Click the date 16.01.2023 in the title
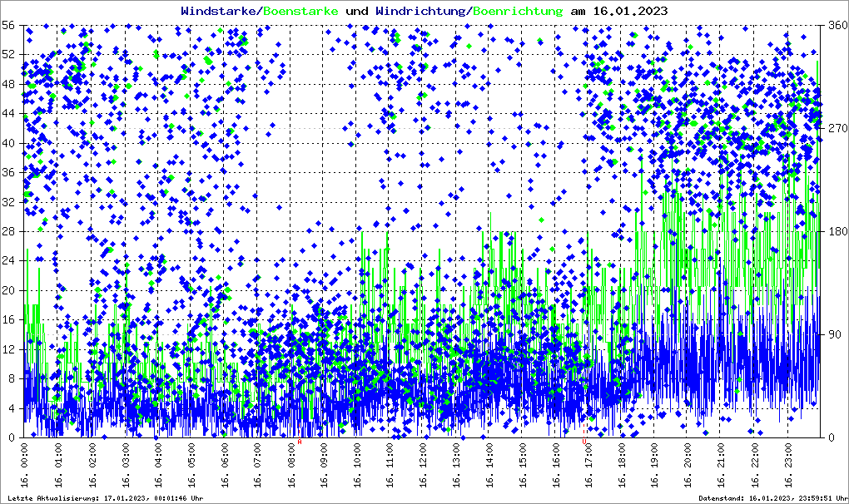The height and width of the screenshot is (504, 849). tap(628, 12)
